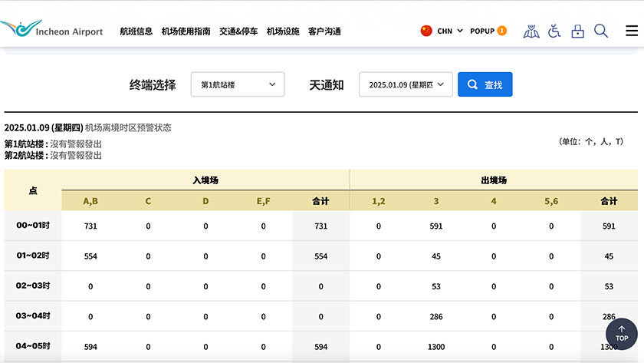The height and width of the screenshot is (363, 644).
Task: Open the airport map guide icon
Action: coord(531,31)
